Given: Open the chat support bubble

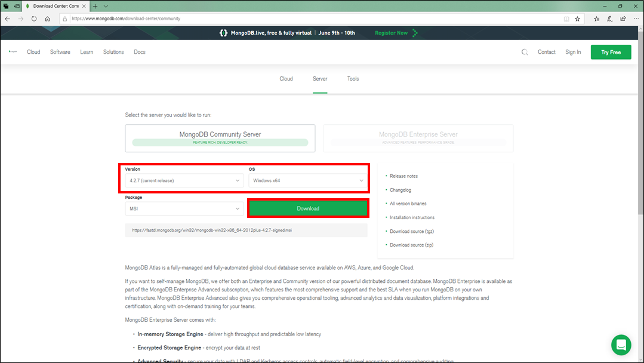Looking at the screenshot, I should [x=621, y=345].
